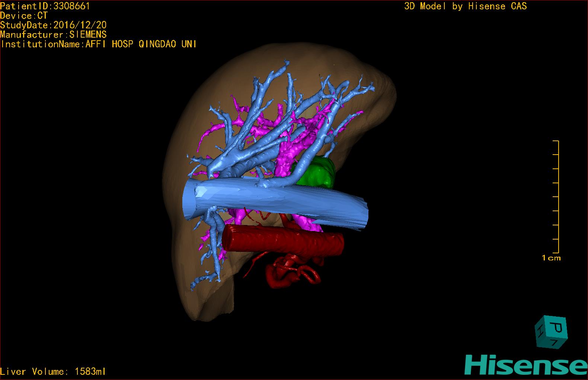
Task: Select the StudyDate:2016/12/20 text
Action: point(53,25)
